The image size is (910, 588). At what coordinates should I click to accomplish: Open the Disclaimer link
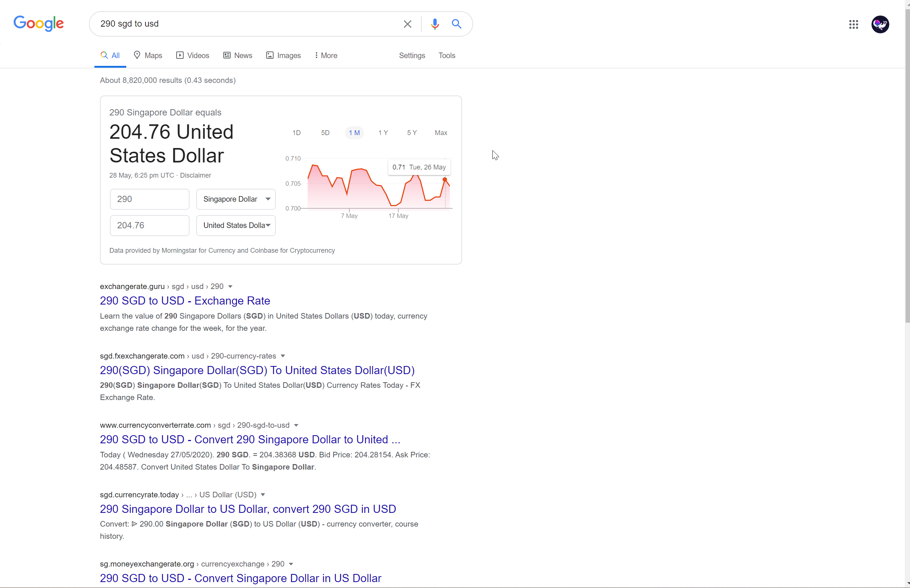pos(195,175)
